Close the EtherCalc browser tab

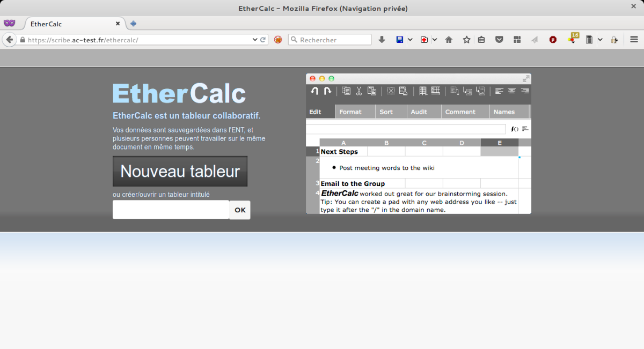click(118, 24)
